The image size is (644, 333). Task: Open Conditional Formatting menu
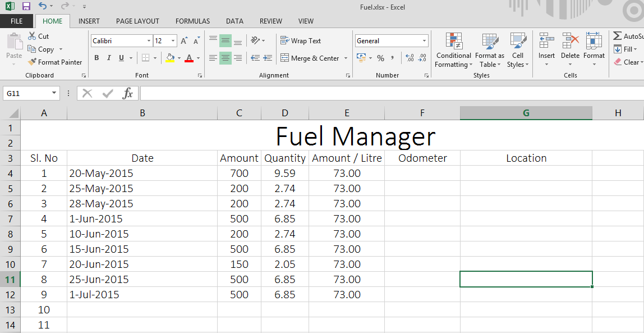[x=453, y=50]
